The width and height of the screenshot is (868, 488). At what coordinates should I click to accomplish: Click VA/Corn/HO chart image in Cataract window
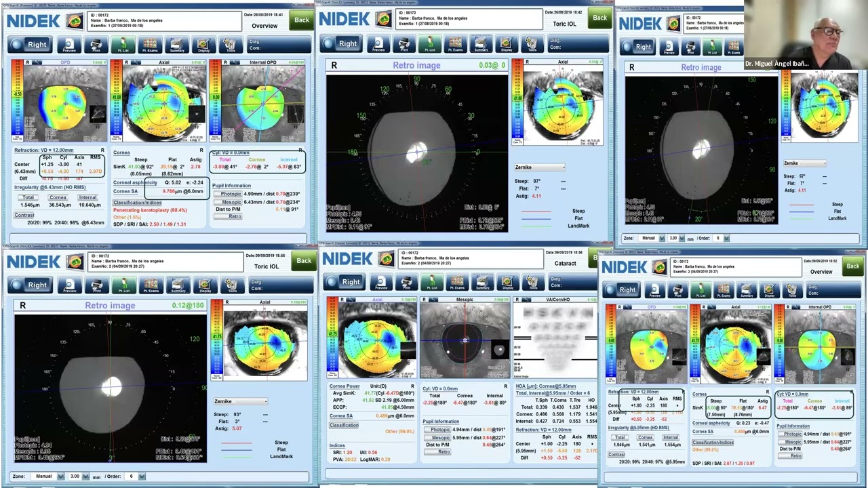[554, 340]
